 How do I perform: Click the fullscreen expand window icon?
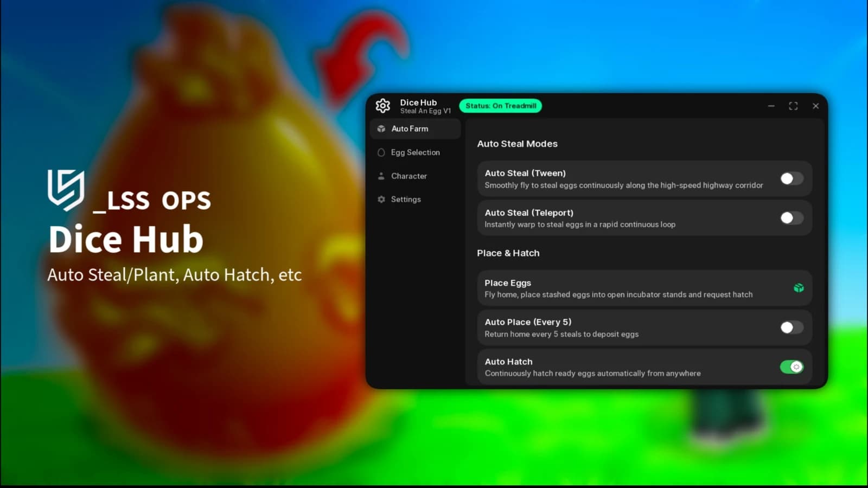point(793,106)
